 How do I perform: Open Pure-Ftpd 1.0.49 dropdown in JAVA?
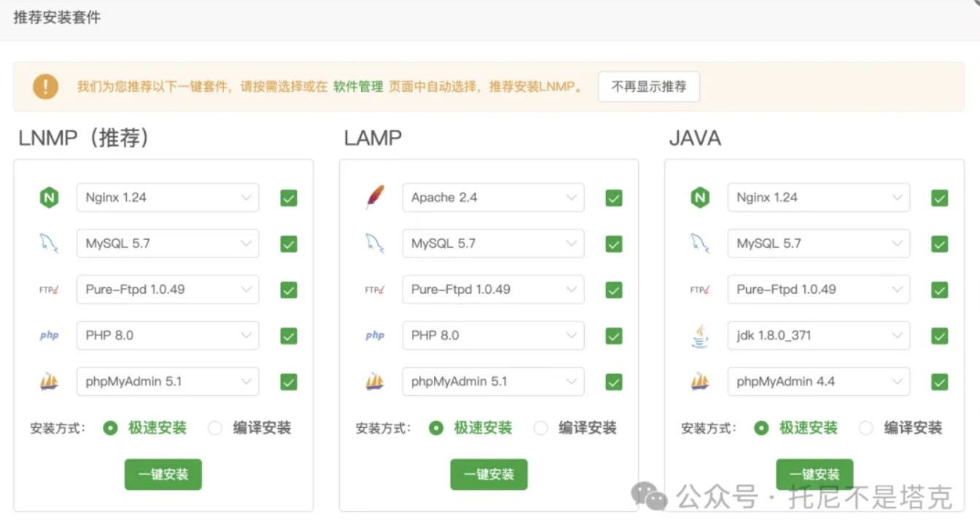(819, 290)
